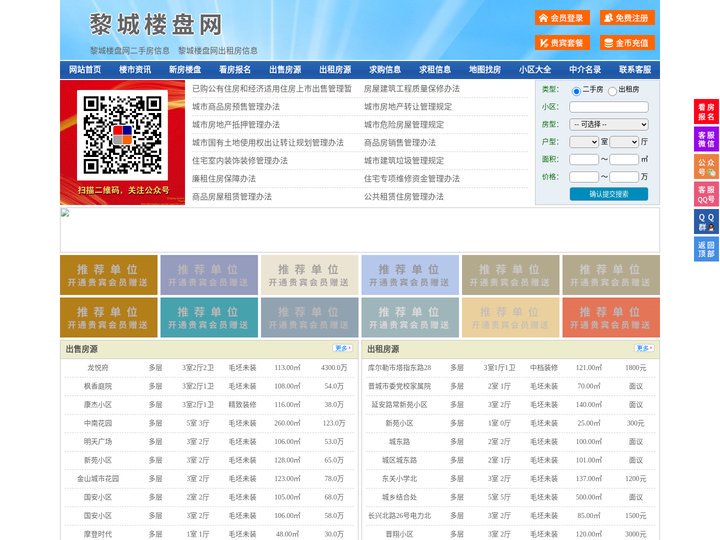
Task: Open 中介名录 nav item
Action: tap(585, 70)
